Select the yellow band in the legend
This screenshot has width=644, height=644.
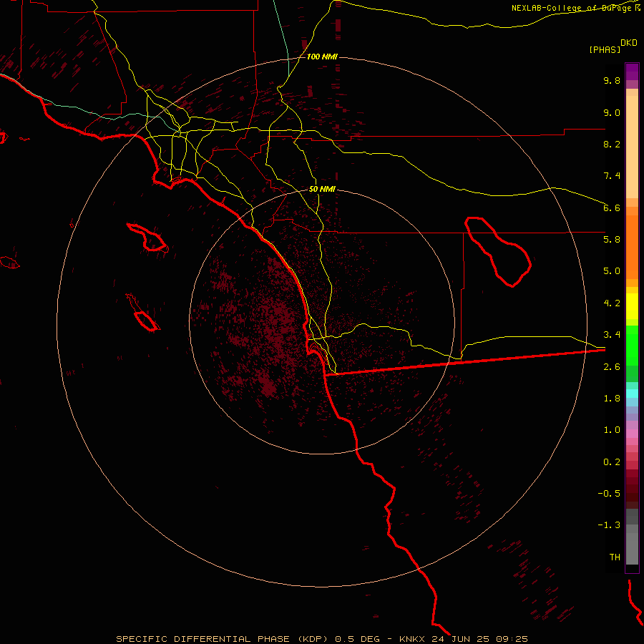click(x=632, y=306)
